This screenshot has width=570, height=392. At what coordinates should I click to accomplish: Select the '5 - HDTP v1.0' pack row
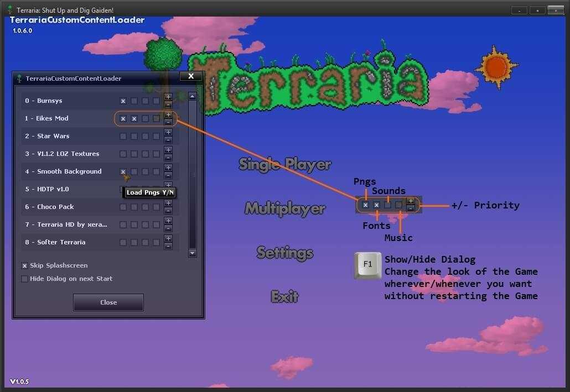click(x=100, y=189)
